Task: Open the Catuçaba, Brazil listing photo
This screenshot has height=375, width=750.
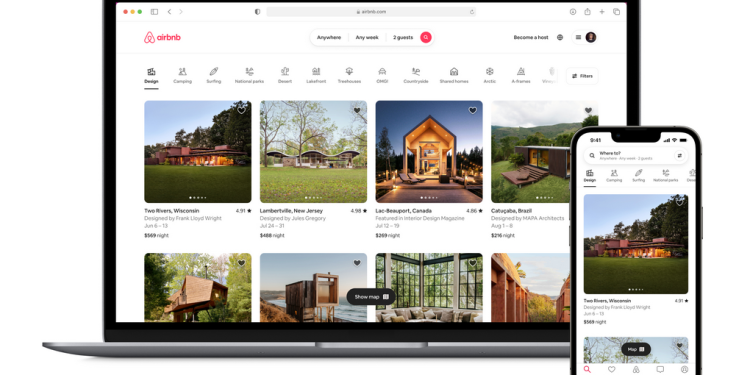Action: click(x=531, y=152)
